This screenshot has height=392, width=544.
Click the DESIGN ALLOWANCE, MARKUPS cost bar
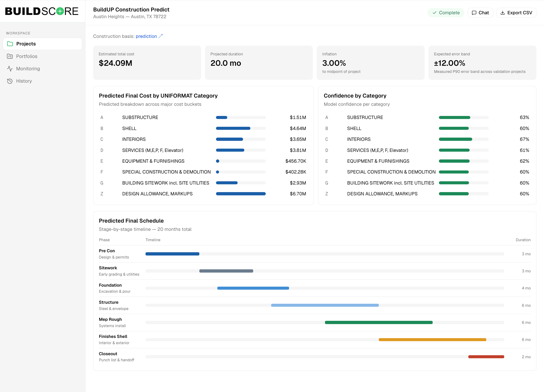241,194
